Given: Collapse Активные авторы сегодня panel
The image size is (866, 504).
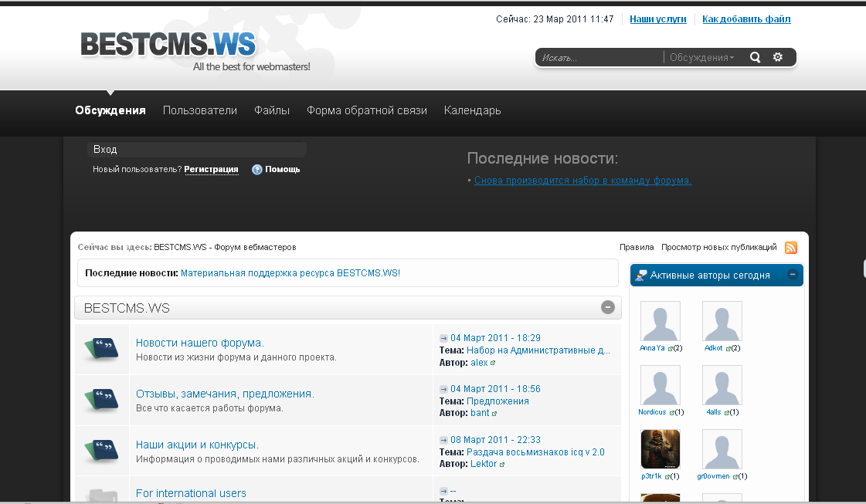Looking at the screenshot, I should pos(793,274).
